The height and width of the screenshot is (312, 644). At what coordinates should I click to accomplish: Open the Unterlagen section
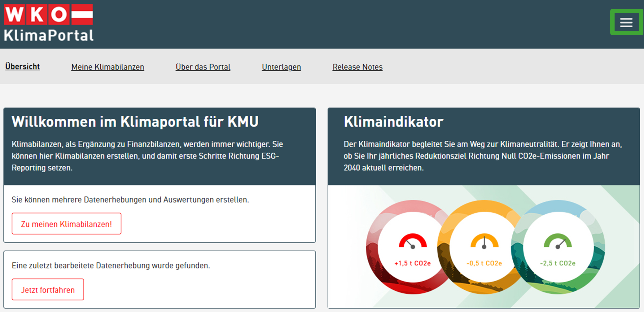coord(281,67)
